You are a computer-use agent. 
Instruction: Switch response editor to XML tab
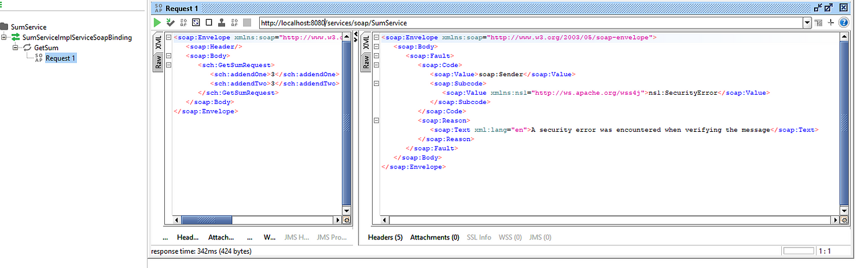[x=366, y=43]
